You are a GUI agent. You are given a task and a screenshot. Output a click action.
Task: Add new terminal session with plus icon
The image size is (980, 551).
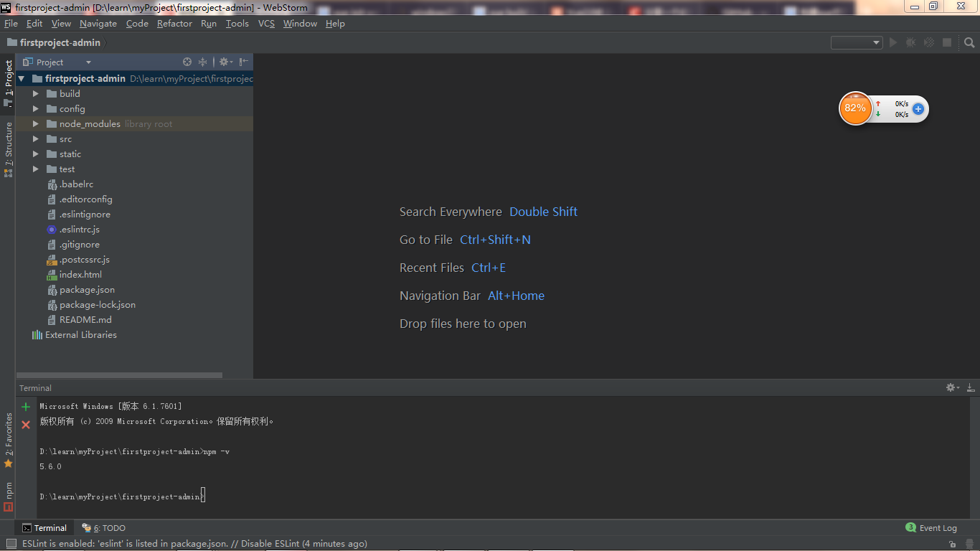point(26,407)
